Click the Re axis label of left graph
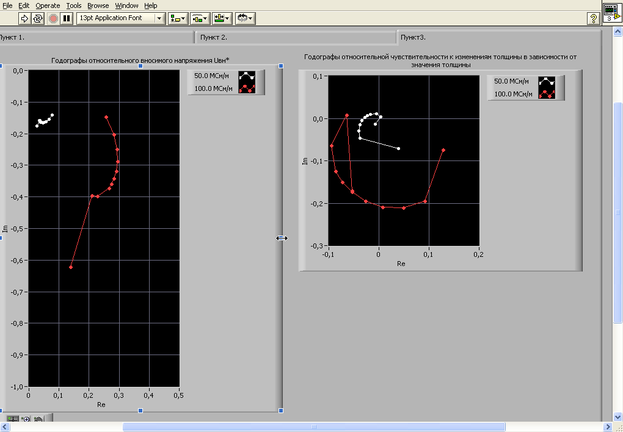Screen dimensions: 623x432 pyautogui.click(x=101, y=405)
